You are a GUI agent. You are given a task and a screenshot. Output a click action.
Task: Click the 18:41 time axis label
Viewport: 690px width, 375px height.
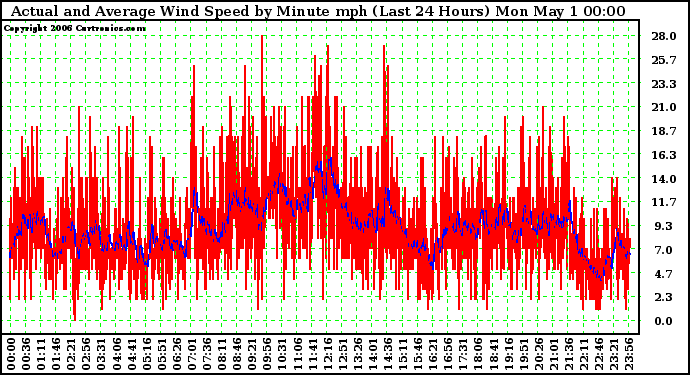[x=493, y=354]
